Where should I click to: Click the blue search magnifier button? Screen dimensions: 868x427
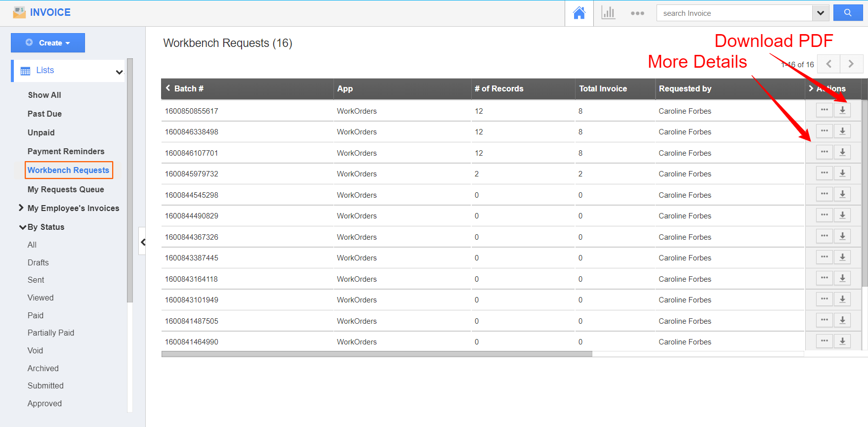pos(847,13)
